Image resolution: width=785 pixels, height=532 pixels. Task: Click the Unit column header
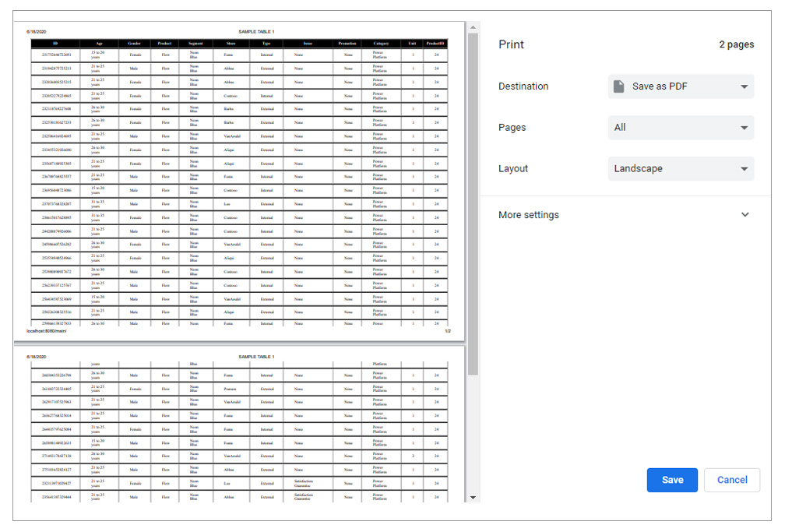412,44
